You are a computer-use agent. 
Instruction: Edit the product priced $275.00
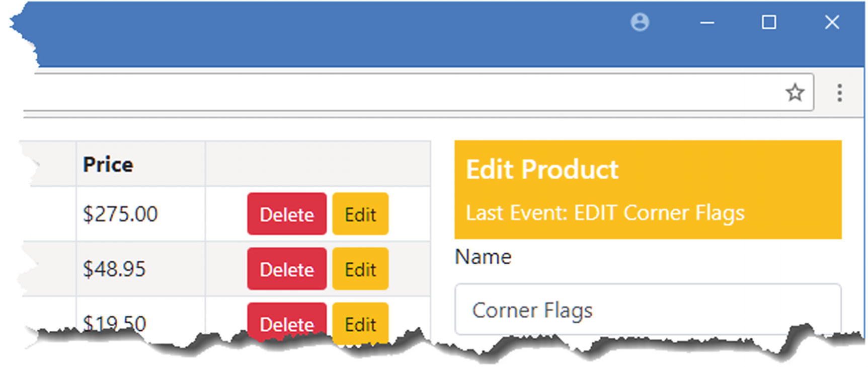click(x=360, y=214)
